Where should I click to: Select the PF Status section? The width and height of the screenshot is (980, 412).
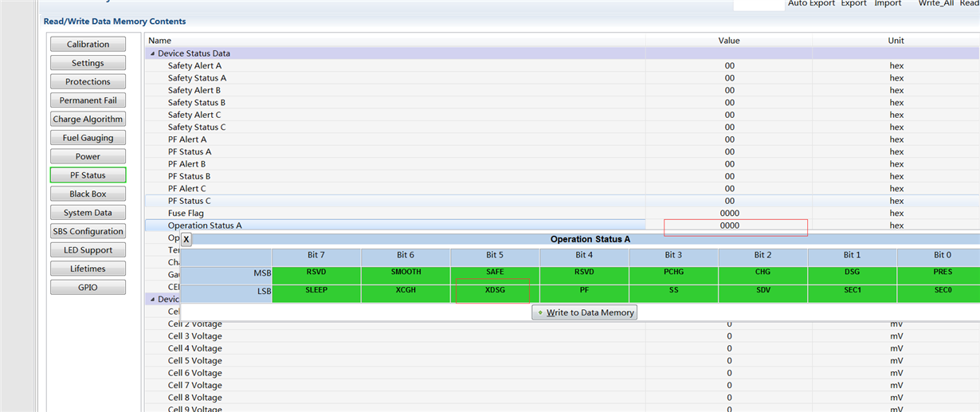coord(88,175)
